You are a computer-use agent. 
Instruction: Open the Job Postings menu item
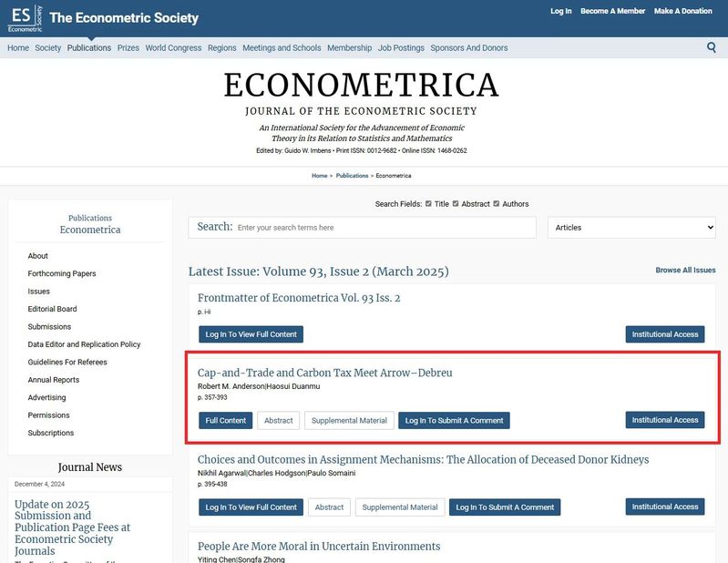(401, 47)
